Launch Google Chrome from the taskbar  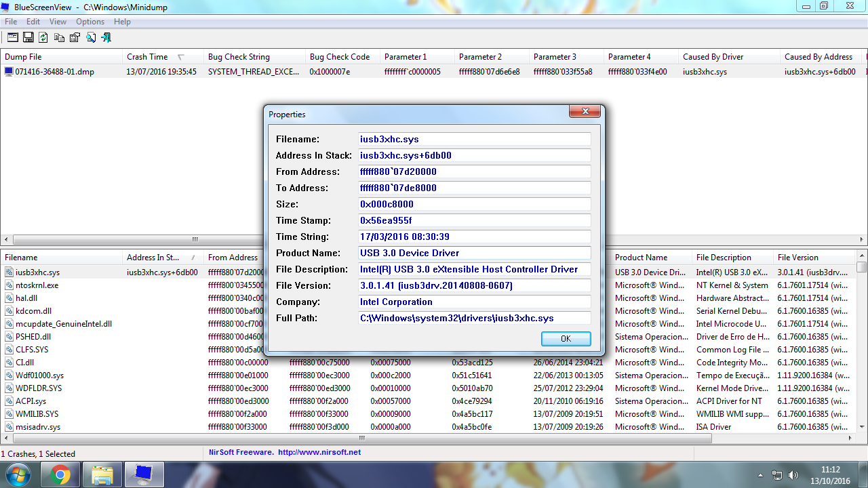(60, 475)
